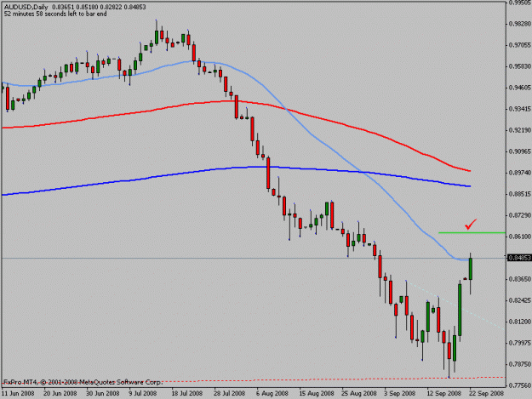Click the 25 Aug 2008 date label

359,394
